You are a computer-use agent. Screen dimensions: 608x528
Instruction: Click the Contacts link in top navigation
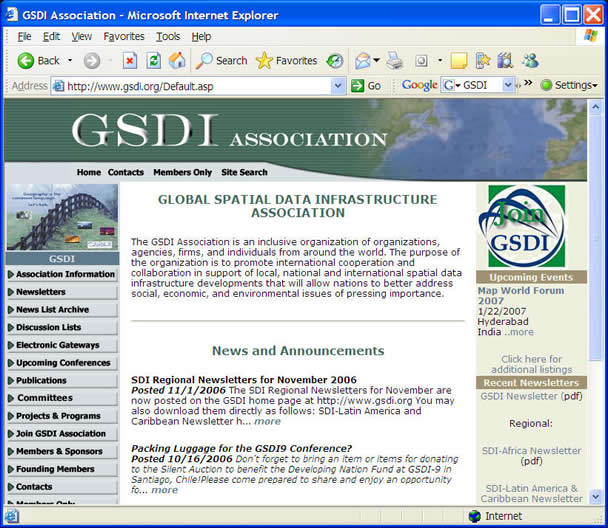pos(126,173)
